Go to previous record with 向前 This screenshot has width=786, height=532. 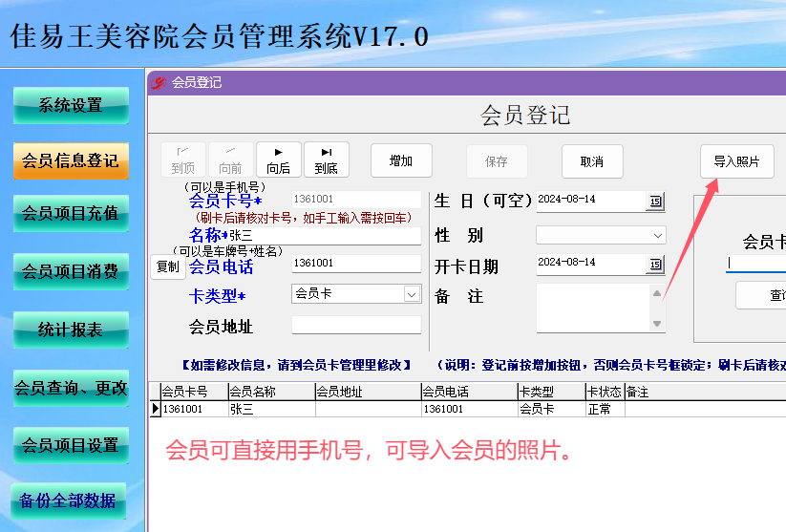click(x=230, y=160)
